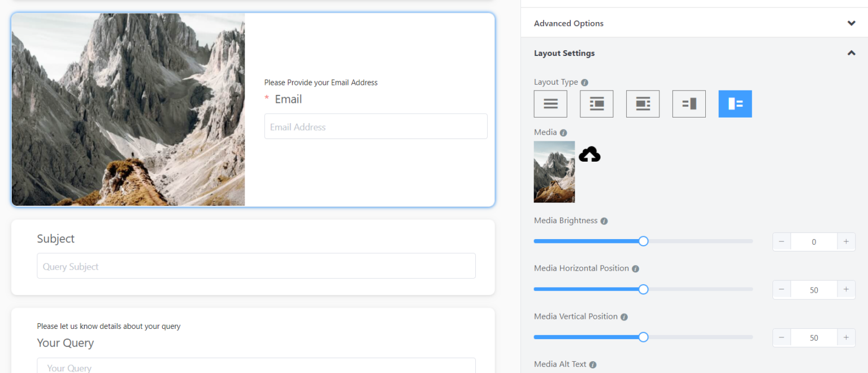Increase Media Brightness with the plus button

pyautogui.click(x=846, y=241)
